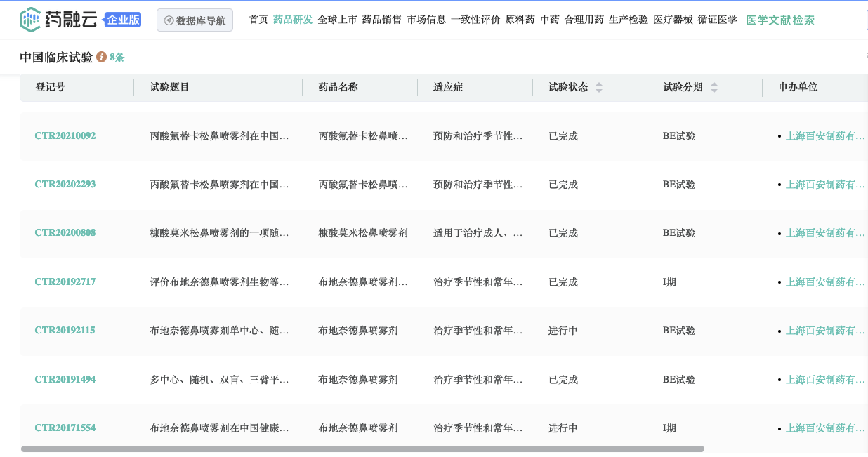Click the 药融云 logo icon
Viewport: 868px width, 457px height.
(x=30, y=20)
